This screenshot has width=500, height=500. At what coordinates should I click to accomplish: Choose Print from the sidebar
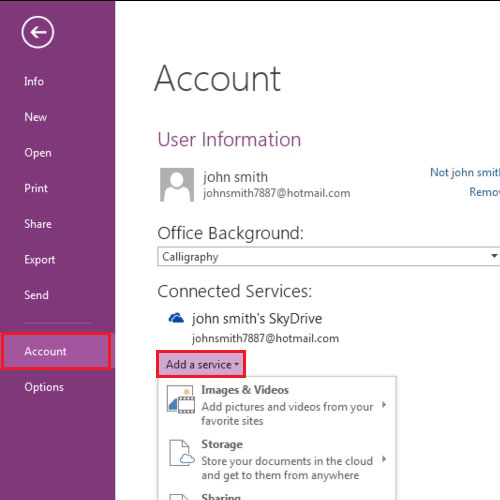(x=36, y=188)
